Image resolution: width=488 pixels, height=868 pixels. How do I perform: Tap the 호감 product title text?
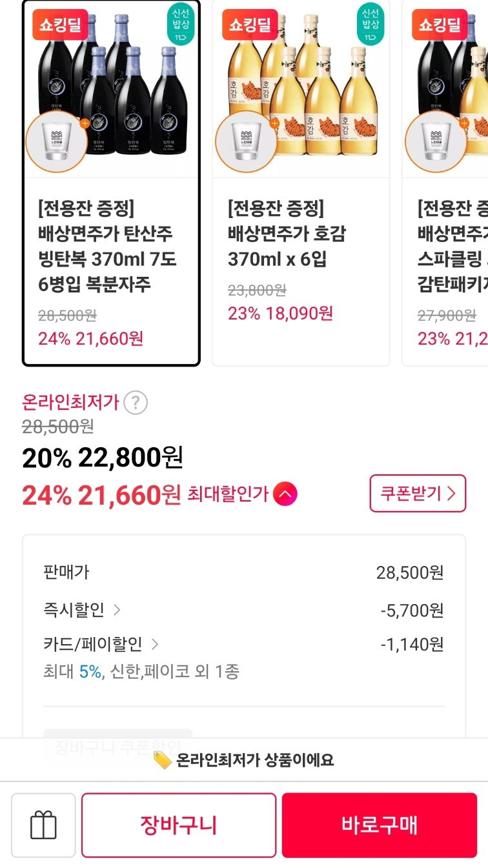[x=287, y=234]
